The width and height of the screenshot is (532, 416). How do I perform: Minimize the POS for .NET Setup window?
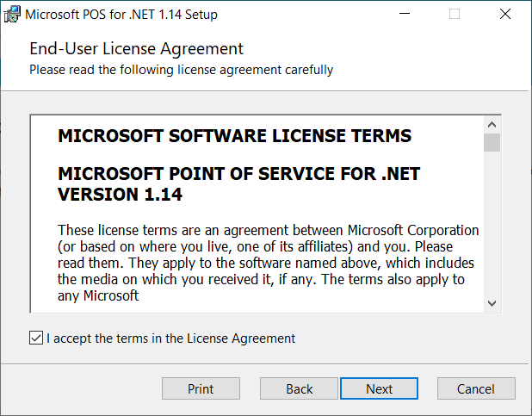click(405, 15)
